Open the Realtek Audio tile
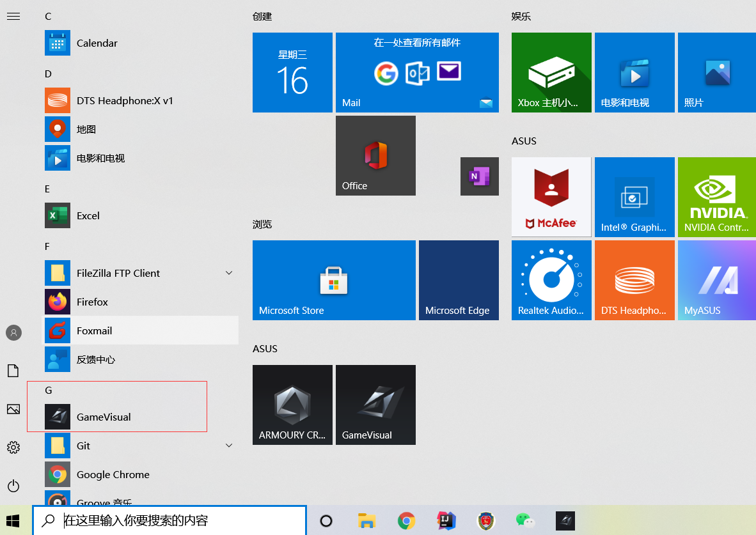756x535 pixels. tap(551, 280)
